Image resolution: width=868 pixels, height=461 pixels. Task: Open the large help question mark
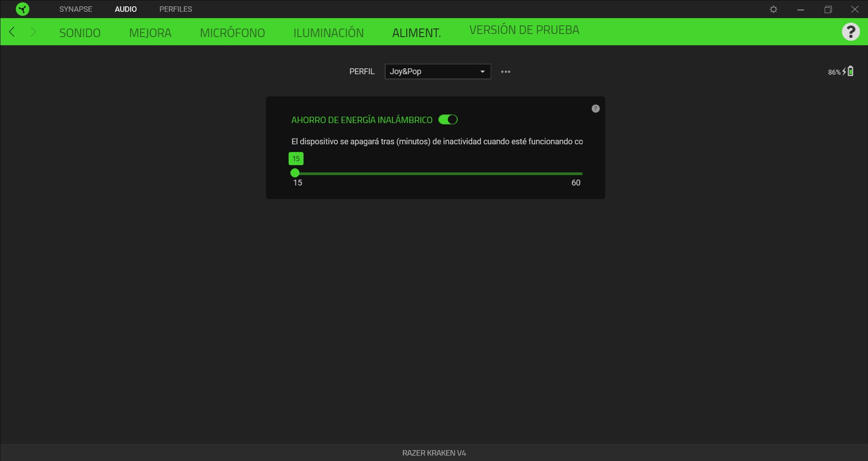coord(850,32)
